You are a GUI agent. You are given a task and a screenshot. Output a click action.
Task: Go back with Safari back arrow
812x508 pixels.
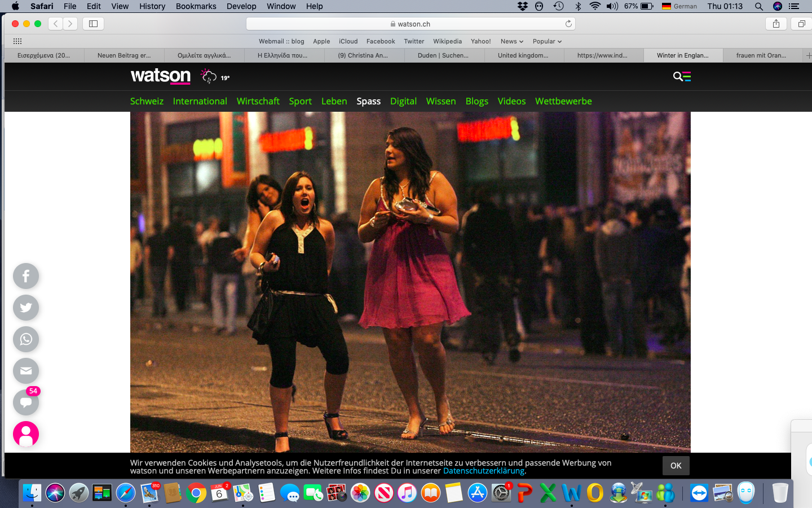[x=55, y=24]
